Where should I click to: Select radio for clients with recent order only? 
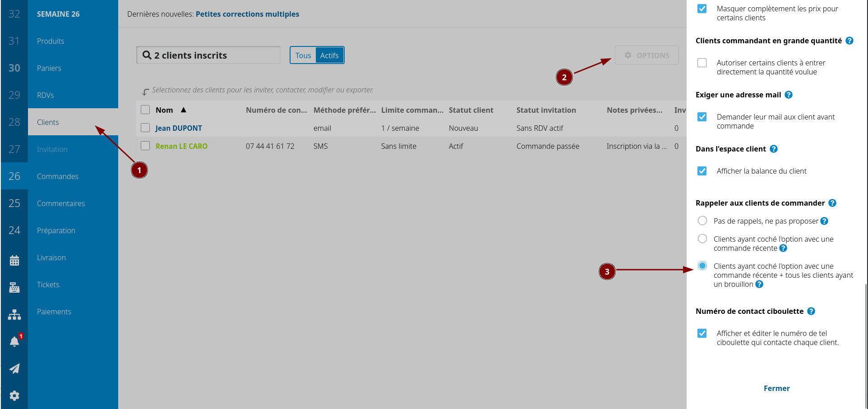tap(702, 239)
